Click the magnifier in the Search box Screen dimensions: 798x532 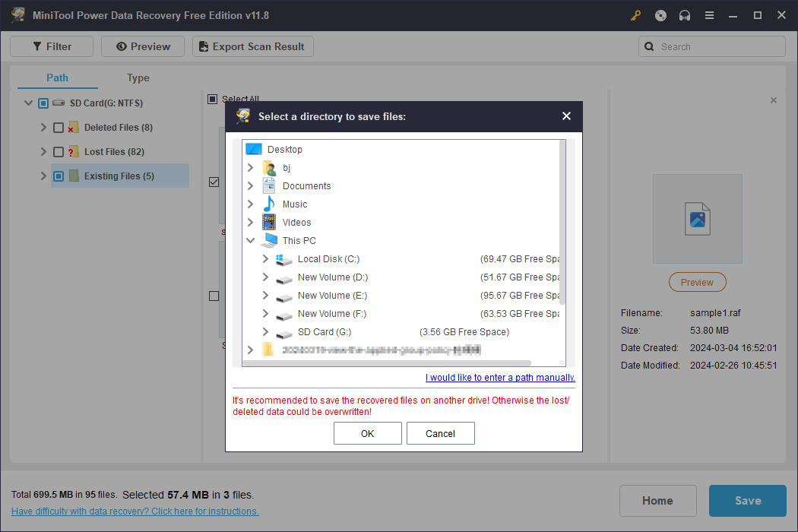point(649,46)
